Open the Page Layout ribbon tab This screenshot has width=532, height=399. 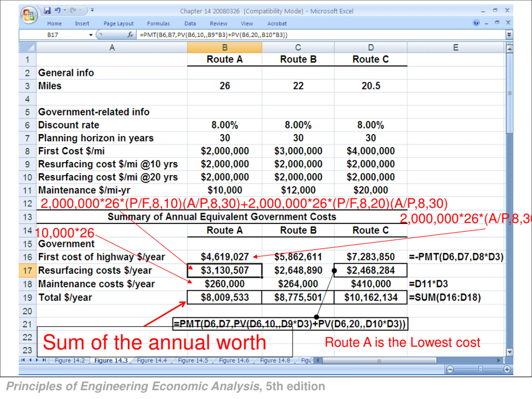(x=118, y=23)
